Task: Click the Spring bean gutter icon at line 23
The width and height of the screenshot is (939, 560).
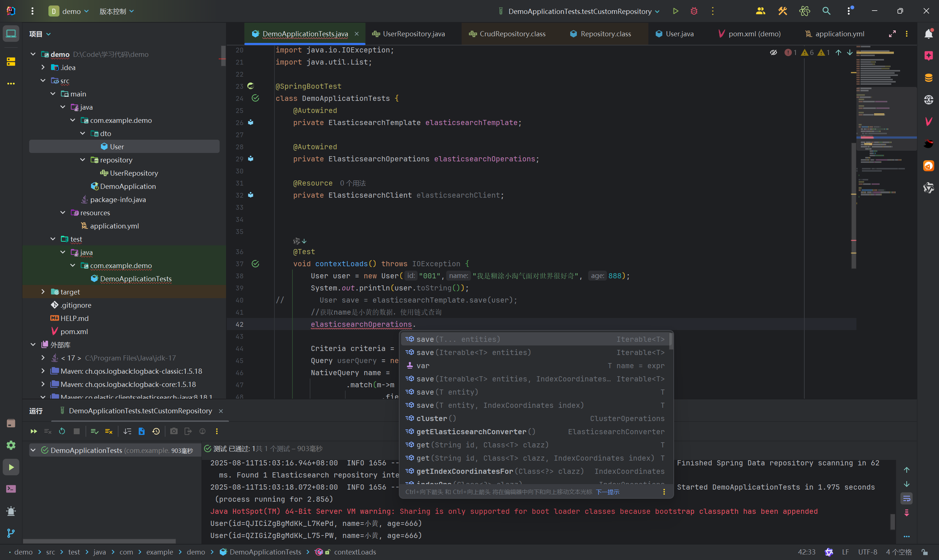Action: pos(250,86)
